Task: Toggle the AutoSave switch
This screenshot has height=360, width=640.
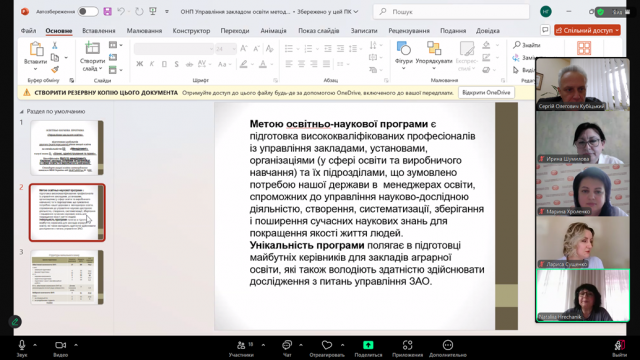Action: [88, 11]
